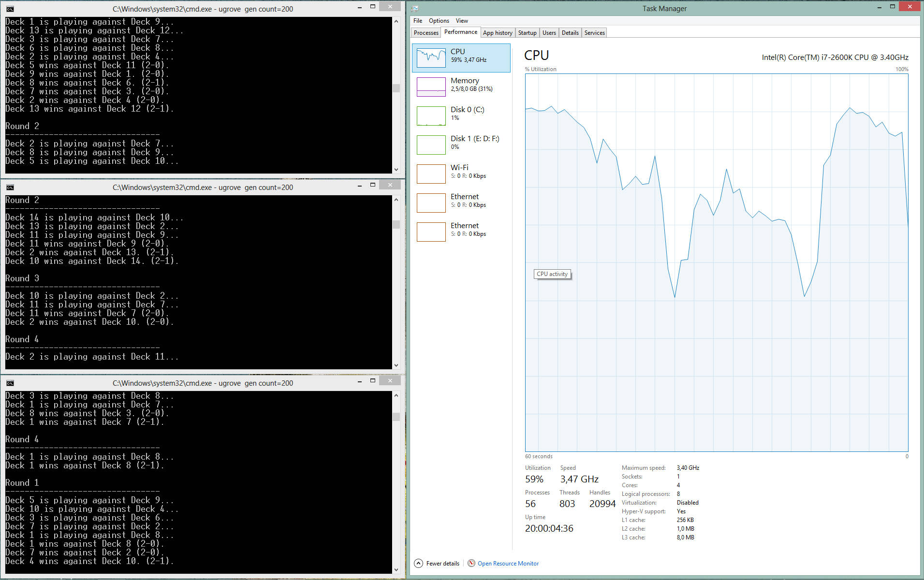Click the CPU utilization graph area
This screenshot has width=924, height=580.
717,262
